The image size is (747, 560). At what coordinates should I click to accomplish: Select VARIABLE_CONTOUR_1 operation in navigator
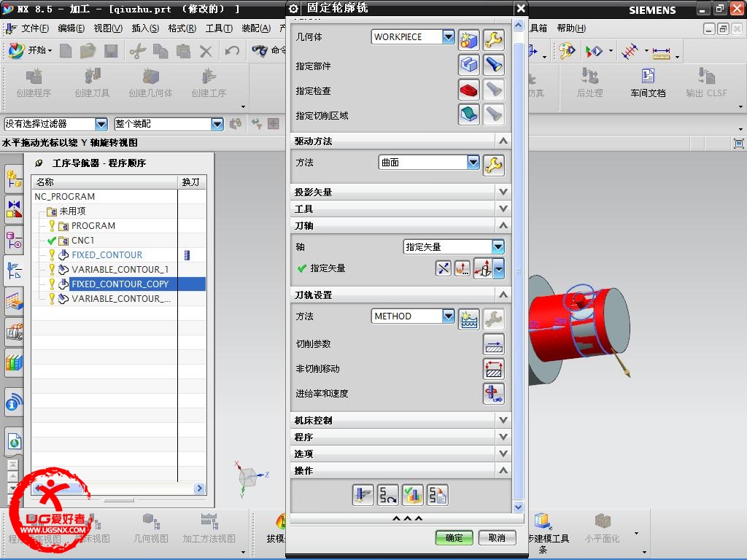click(120, 270)
